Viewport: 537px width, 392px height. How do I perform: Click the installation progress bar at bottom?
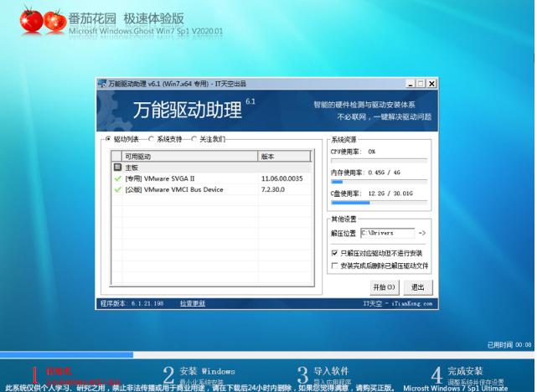point(267,354)
